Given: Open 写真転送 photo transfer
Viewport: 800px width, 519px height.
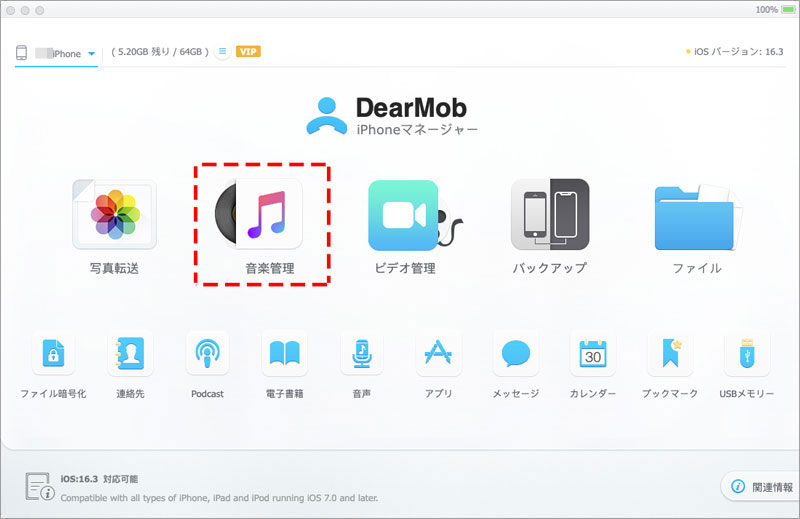Looking at the screenshot, I should [114, 215].
